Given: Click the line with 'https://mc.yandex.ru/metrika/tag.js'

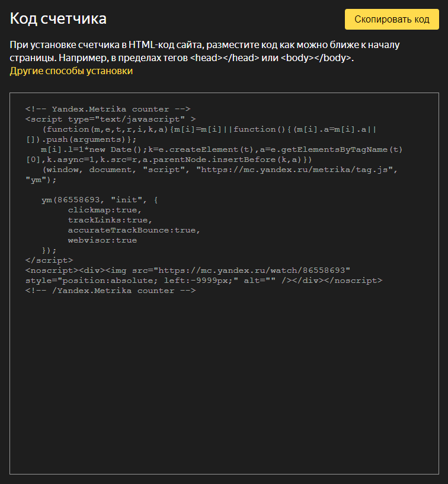Looking at the screenshot, I should (x=220, y=170).
